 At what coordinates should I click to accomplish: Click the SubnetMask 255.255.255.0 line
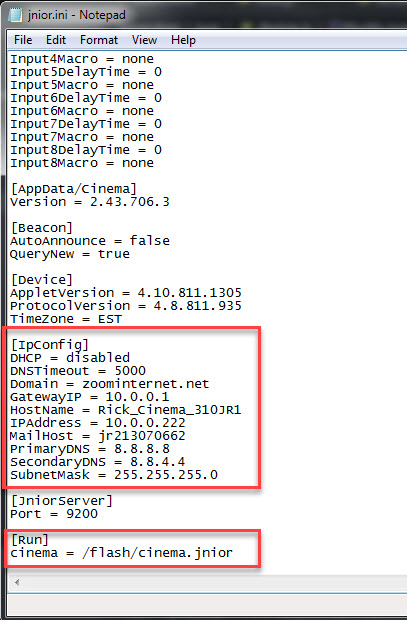click(x=114, y=474)
